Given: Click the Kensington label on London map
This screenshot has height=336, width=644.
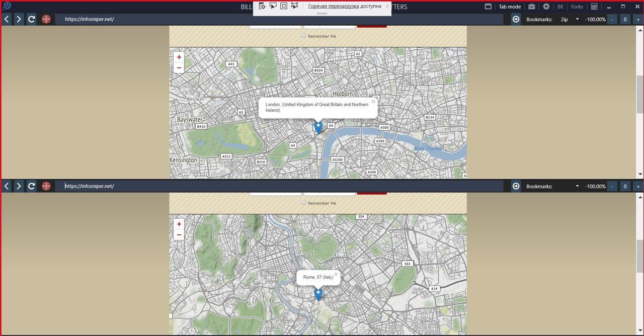Looking at the screenshot, I should pos(184,160).
